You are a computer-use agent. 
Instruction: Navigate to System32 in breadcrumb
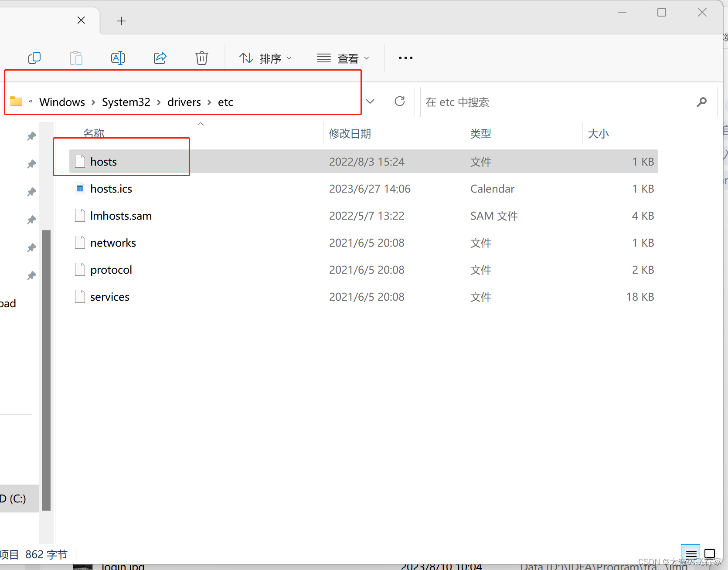(x=126, y=102)
